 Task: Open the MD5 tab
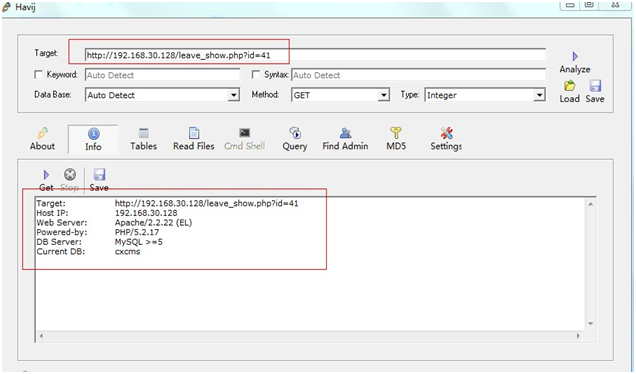point(396,140)
